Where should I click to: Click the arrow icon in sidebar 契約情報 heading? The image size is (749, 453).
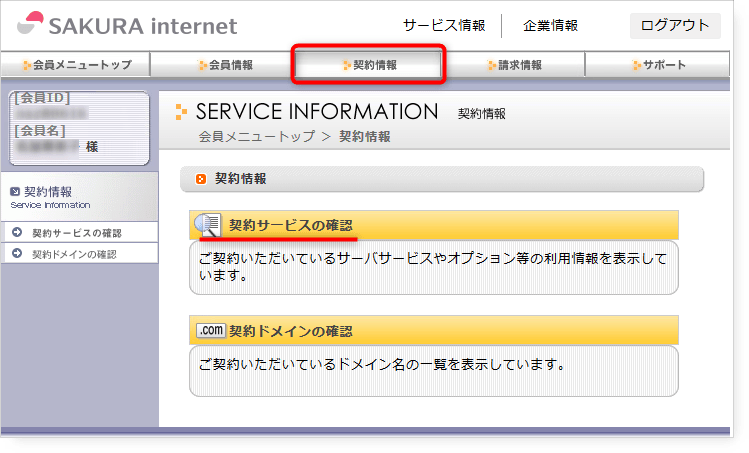[x=14, y=191]
